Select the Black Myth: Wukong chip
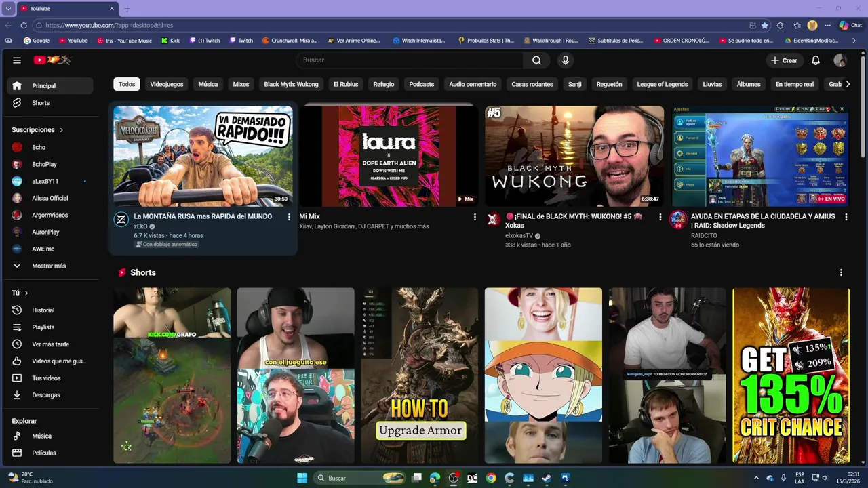868x488 pixels. pyautogui.click(x=291, y=84)
